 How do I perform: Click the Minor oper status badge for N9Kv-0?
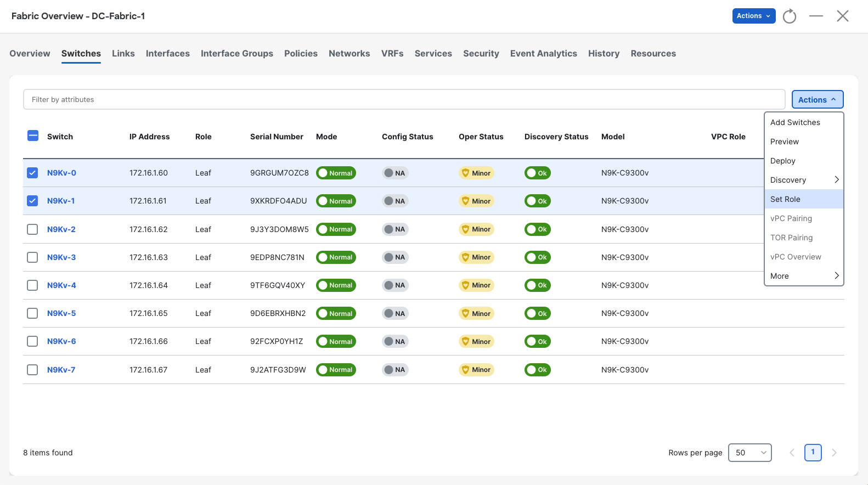(476, 173)
